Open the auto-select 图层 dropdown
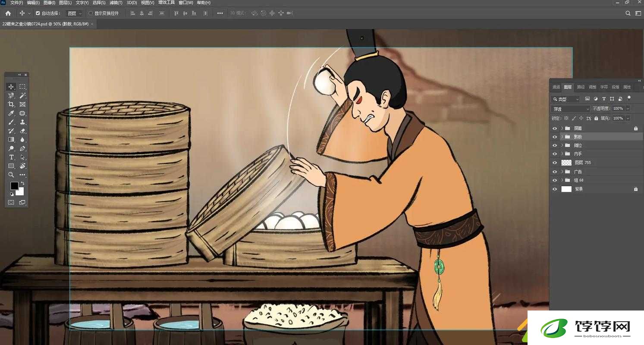Viewport: 644px width, 345px height. [74, 13]
